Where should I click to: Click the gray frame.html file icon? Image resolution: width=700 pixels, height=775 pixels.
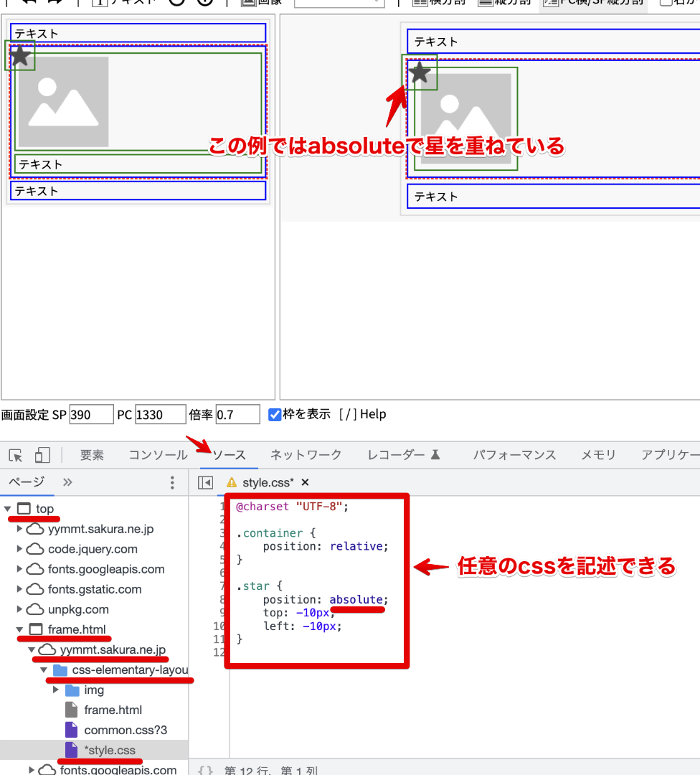pos(71,710)
